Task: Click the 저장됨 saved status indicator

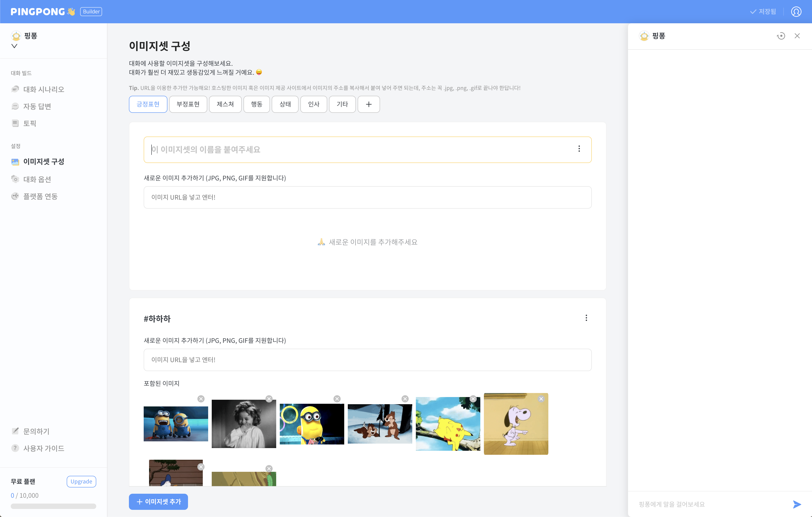Action: (763, 11)
